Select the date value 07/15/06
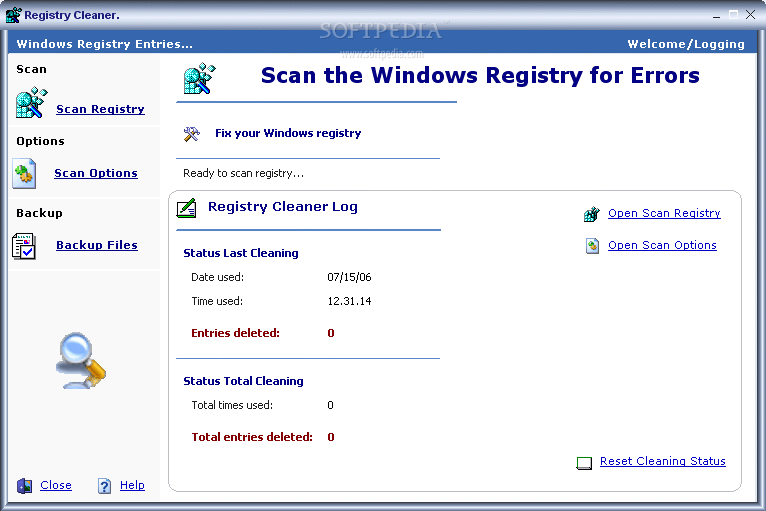This screenshot has height=511, width=766. 349,277
